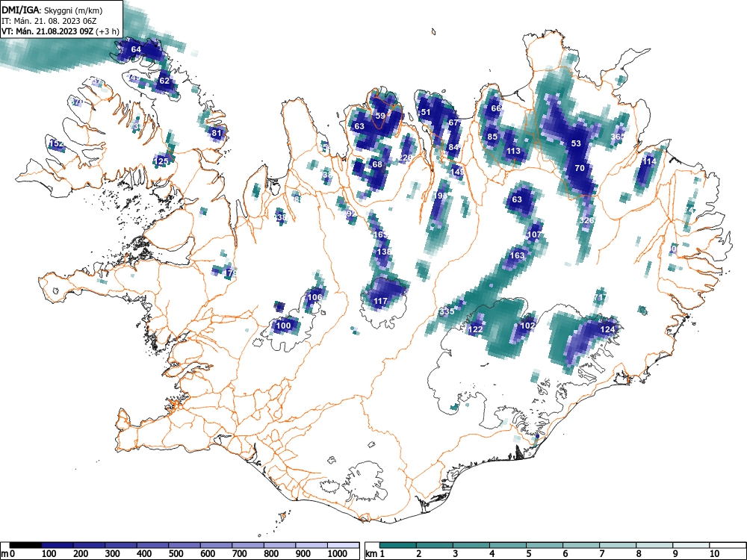Click the map visibility value 365
The image size is (747, 560).
click(x=618, y=137)
